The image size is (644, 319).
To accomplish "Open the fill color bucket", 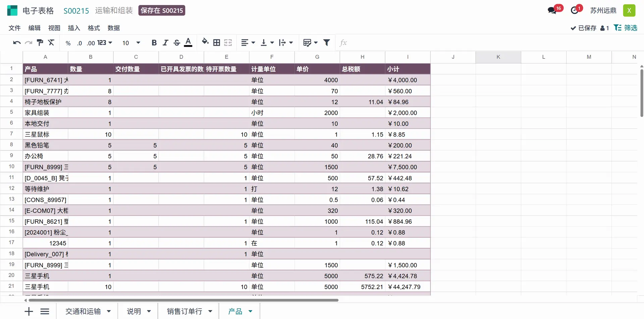I will pyautogui.click(x=205, y=42).
